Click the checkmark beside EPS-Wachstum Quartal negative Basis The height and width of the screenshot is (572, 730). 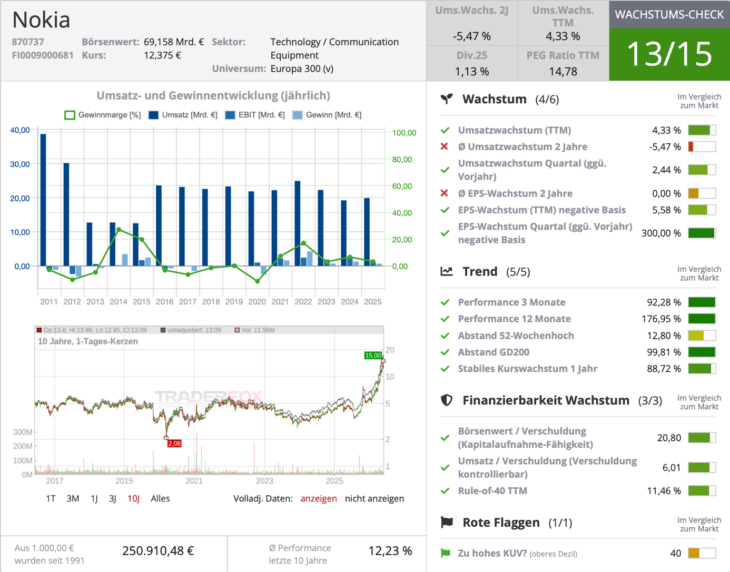tap(445, 233)
